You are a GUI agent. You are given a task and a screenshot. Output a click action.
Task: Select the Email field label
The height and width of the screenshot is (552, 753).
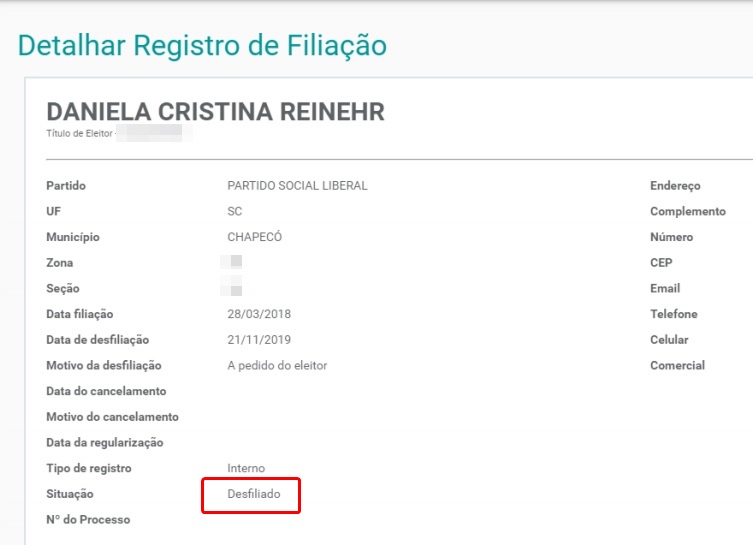[x=665, y=289]
